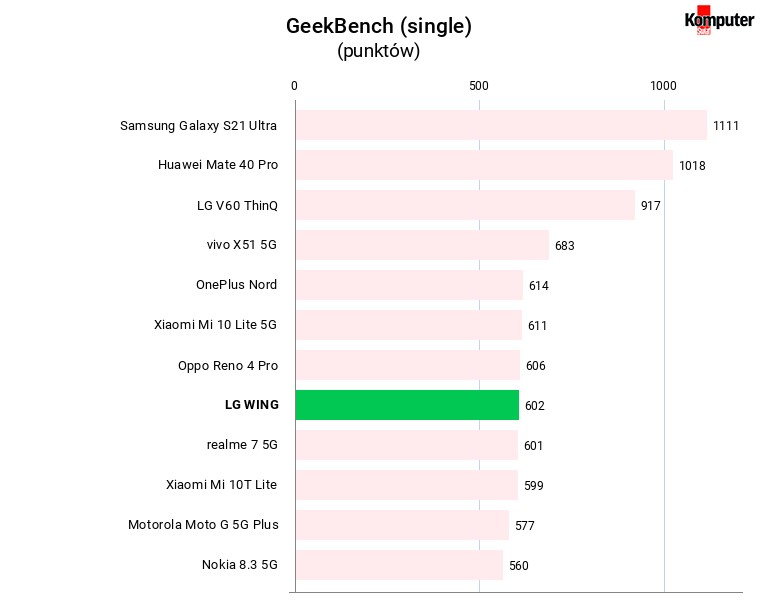
Task: Select the realme 7 5G bar
Action: [407, 445]
